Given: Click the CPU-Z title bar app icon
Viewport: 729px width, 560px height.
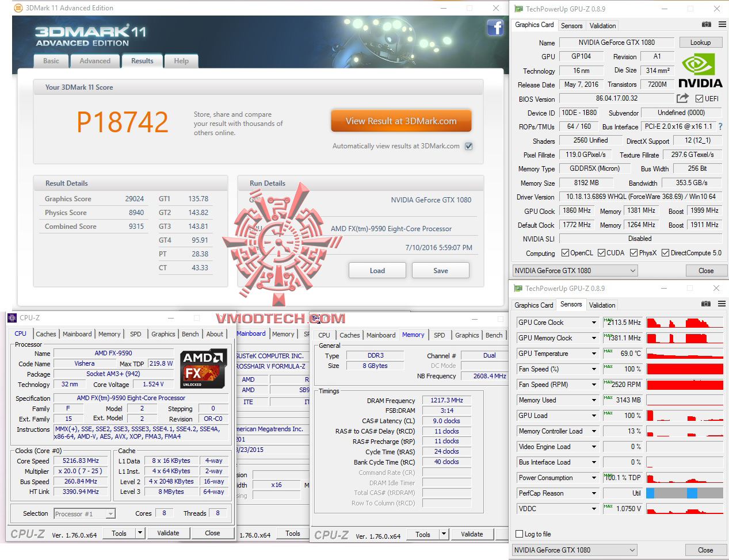Looking at the screenshot, I should pyautogui.click(x=12, y=317).
